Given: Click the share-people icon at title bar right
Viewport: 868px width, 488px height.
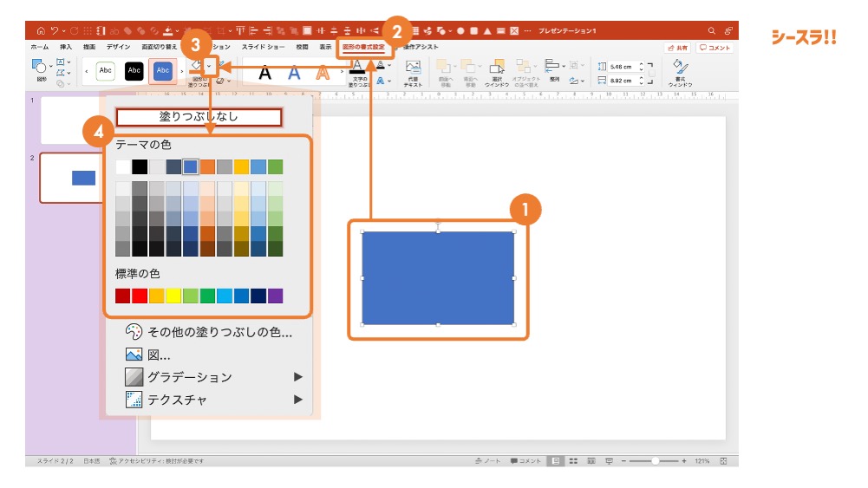Looking at the screenshot, I should coord(728,31).
